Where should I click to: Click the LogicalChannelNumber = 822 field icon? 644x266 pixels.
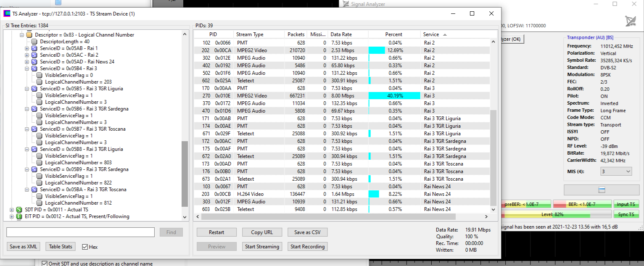point(40,183)
